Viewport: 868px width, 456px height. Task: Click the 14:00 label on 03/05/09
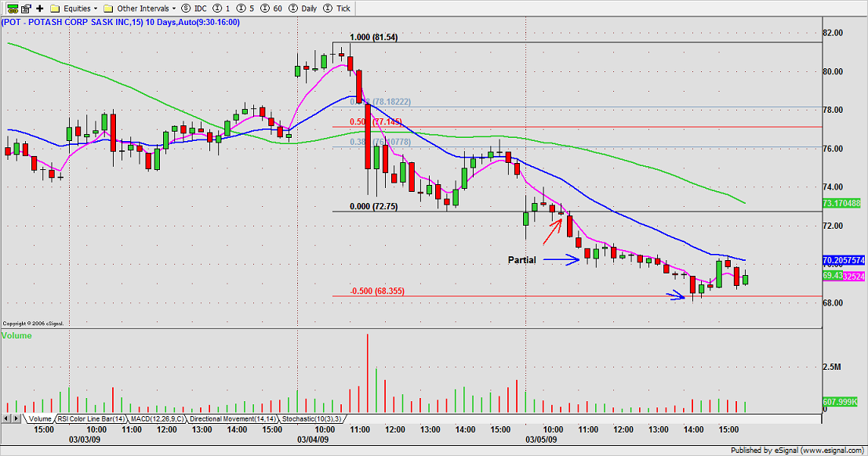tap(694, 429)
